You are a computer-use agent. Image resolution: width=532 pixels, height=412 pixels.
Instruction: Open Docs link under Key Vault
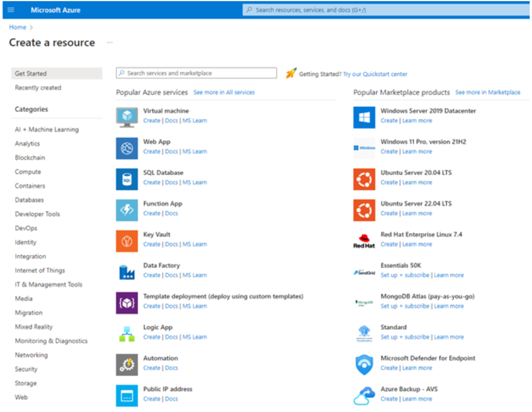coord(171,244)
